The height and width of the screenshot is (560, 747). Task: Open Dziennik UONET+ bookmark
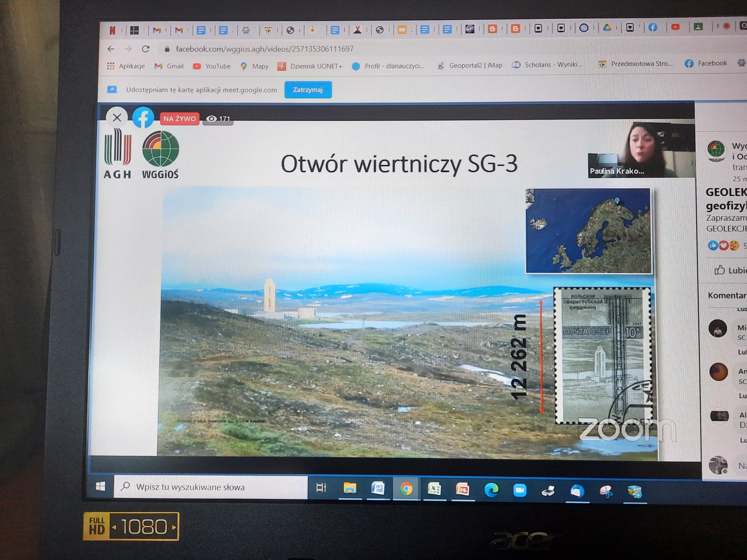(310, 66)
